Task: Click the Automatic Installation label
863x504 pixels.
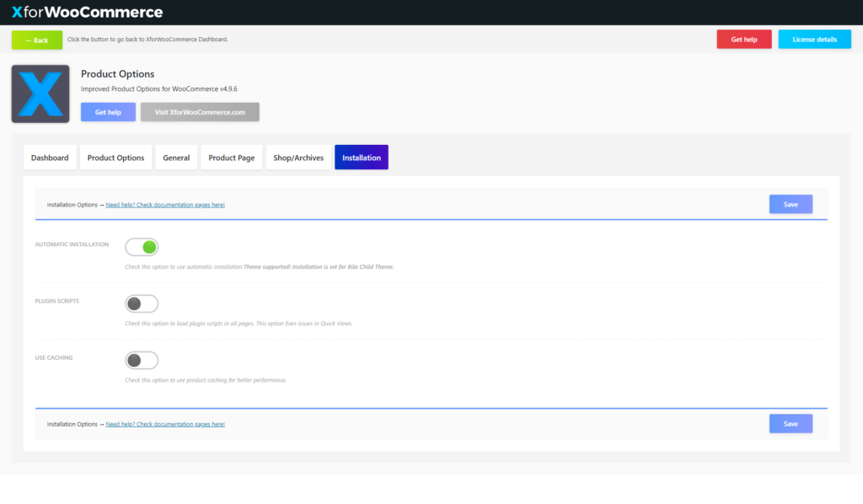Action: click(72, 244)
